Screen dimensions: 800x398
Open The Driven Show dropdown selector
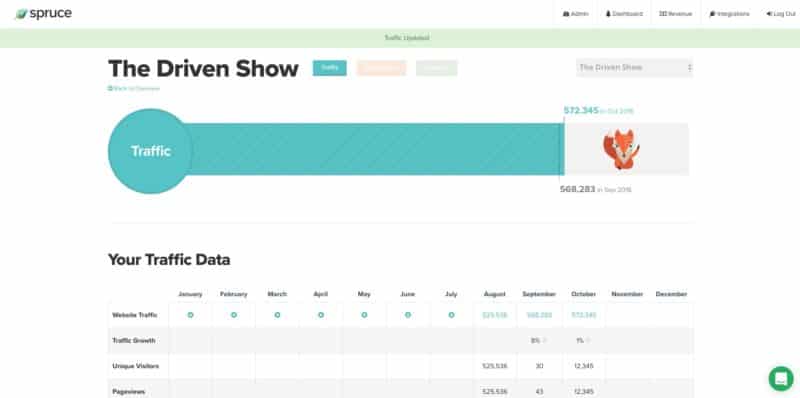(635, 67)
